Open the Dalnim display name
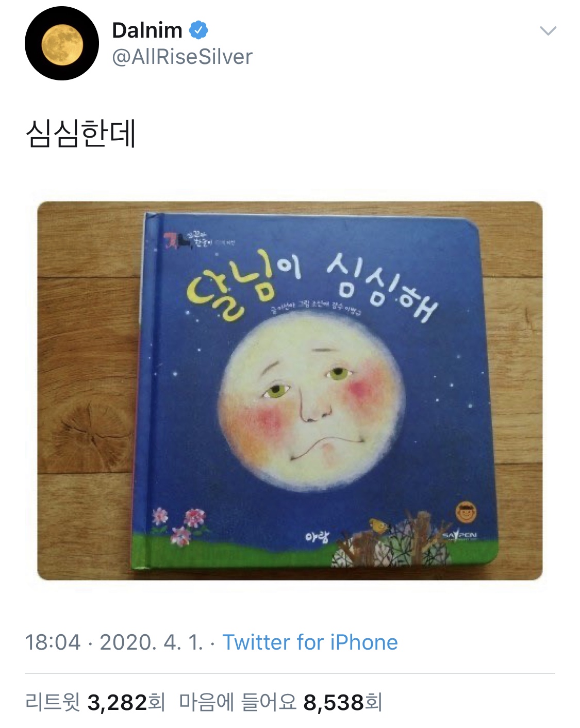Viewport: 580px width, 728px height. 147,30
